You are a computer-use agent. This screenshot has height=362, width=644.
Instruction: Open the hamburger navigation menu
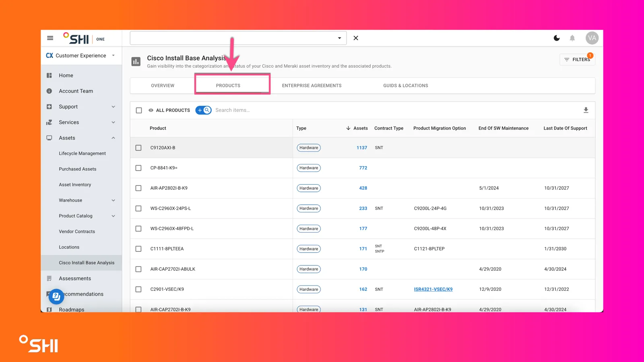pos(50,38)
